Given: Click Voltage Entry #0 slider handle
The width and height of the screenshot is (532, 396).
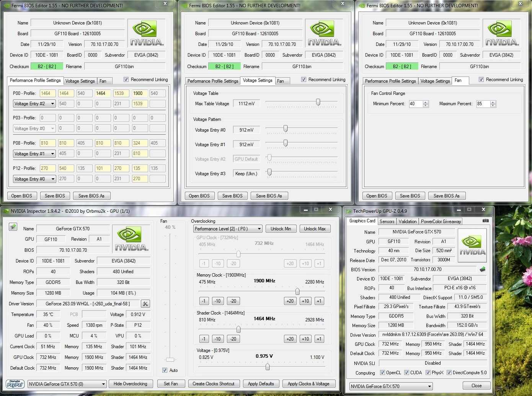Looking at the screenshot, I should tap(286, 129).
